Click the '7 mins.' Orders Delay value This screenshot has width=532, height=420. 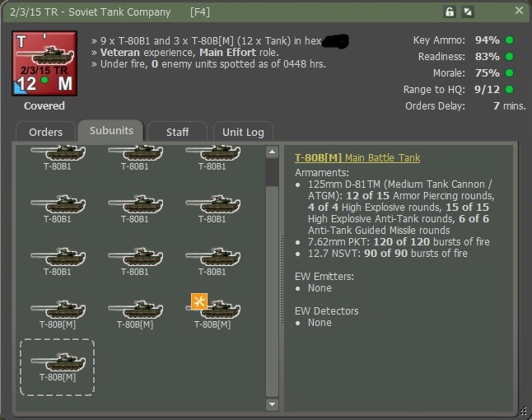click(509, 106)
